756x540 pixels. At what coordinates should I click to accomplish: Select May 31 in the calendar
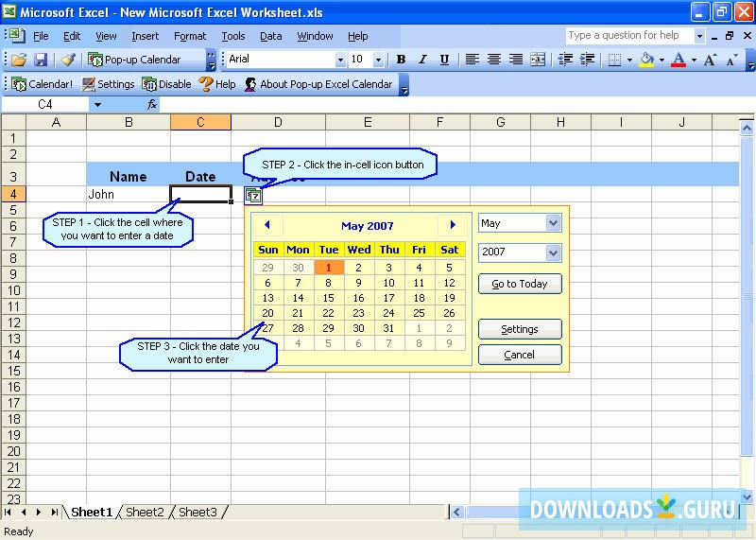[389, 328]
